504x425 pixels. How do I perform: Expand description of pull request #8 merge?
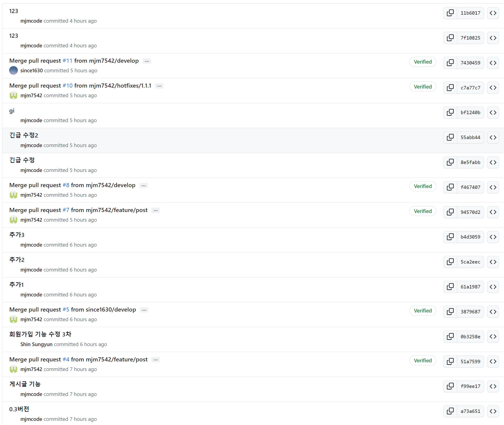coord(144,186)
